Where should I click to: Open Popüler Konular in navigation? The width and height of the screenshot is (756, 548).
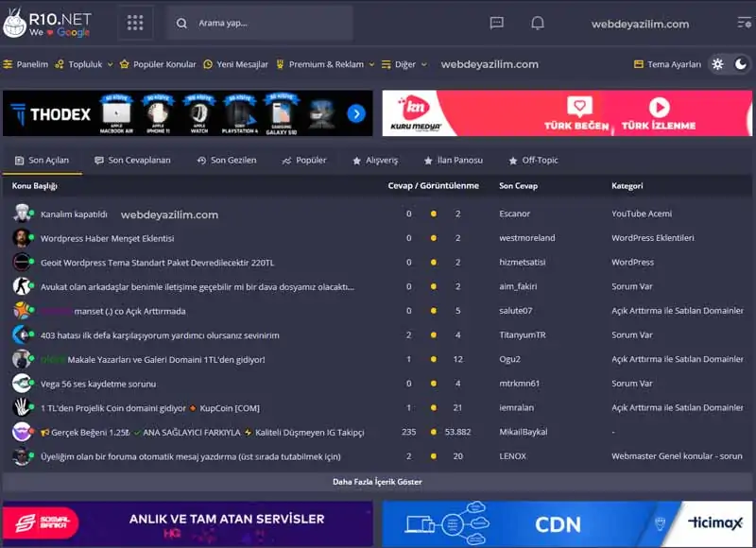click(158, 64)
